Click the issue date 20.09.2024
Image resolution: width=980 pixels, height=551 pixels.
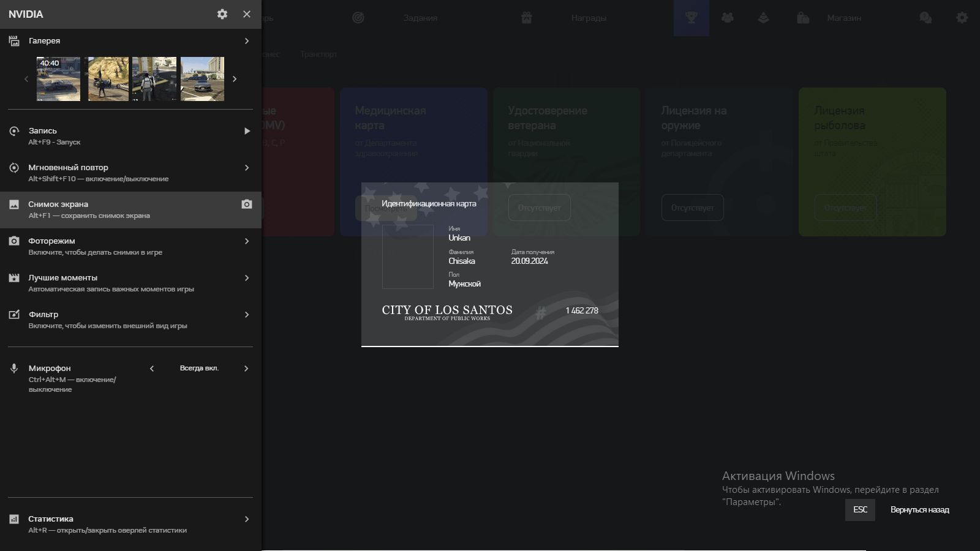[x=530, y=261]
